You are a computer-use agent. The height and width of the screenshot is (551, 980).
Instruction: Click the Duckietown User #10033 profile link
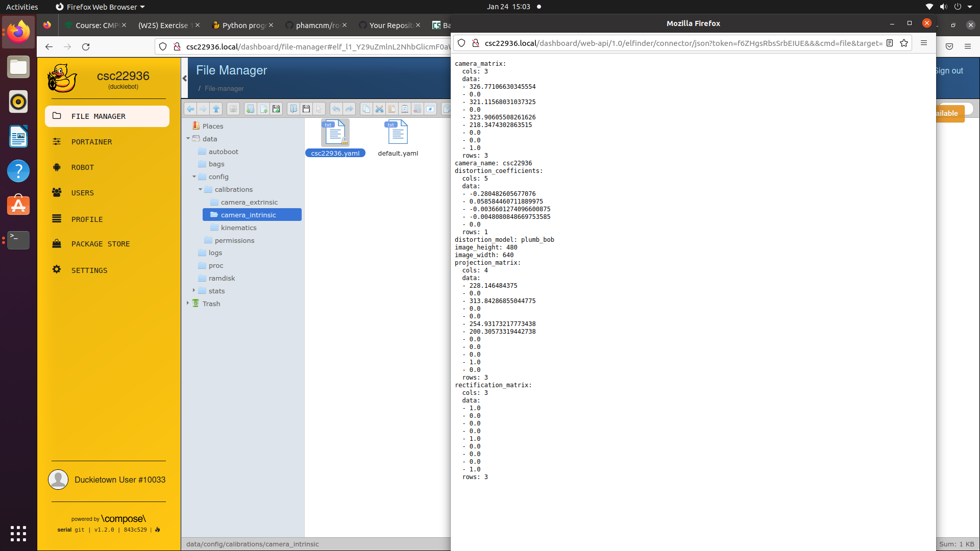(x=119, y=480)
